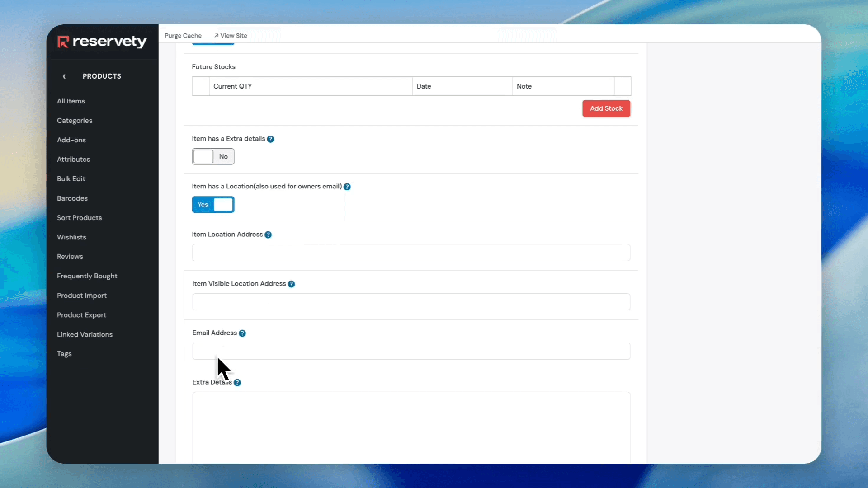
Task: Click the Reservety logo
Action: [x=102, y=42]
